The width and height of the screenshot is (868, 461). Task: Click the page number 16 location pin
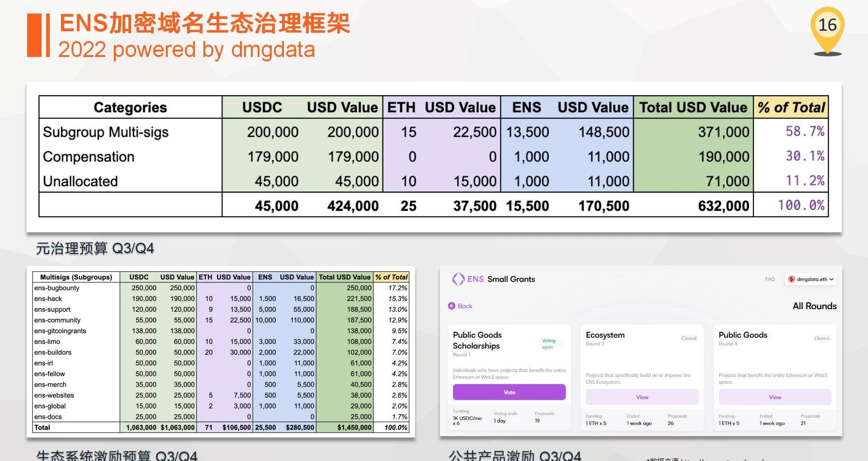click(x=827, y=31)
